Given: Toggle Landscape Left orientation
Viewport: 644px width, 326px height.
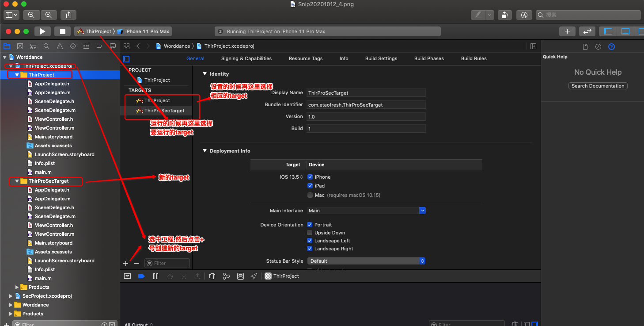Looking at the screenshot, I should pyautogui.click(x=310, y=241).
